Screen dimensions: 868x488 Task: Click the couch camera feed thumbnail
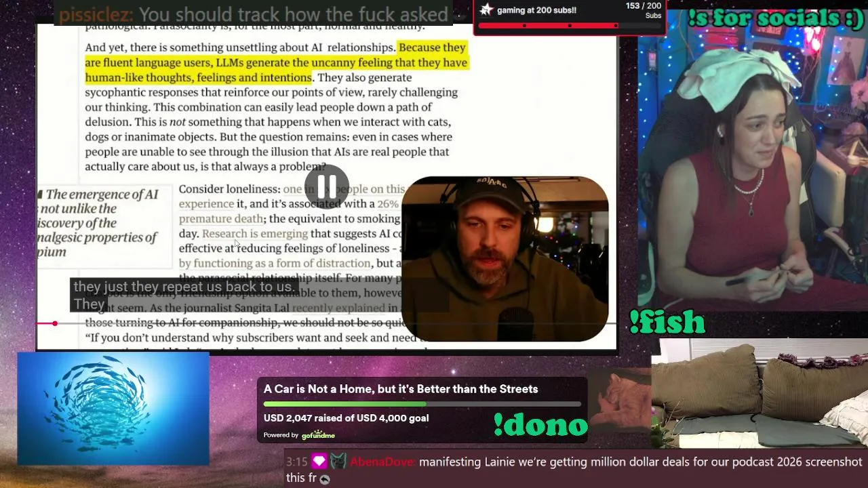(759, 393)
